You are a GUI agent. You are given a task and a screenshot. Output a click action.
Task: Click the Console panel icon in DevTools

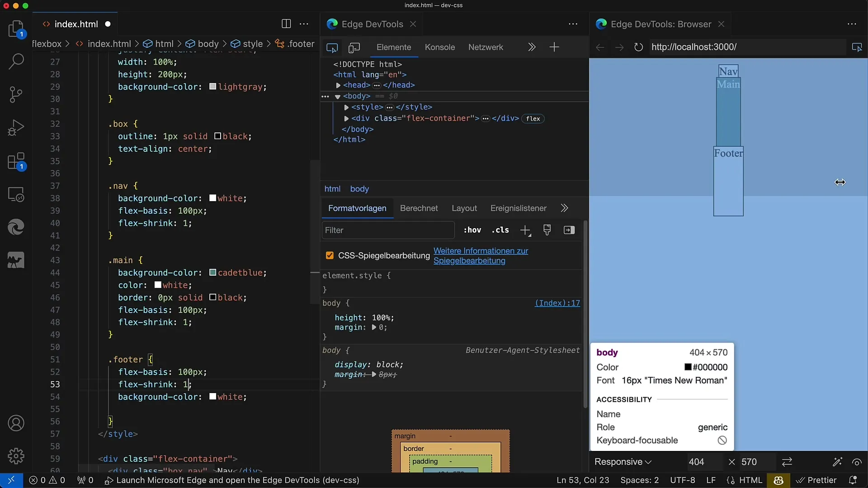(440, 47)
